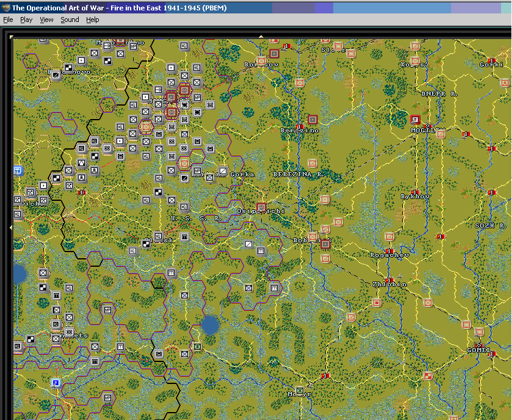Select the gray slash counter left of Gorka

[223, 170]
